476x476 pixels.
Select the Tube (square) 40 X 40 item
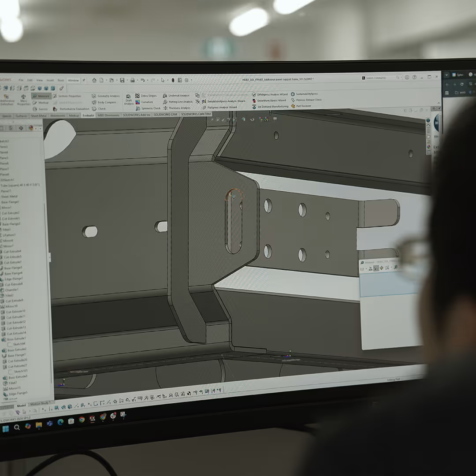point(20,185)
